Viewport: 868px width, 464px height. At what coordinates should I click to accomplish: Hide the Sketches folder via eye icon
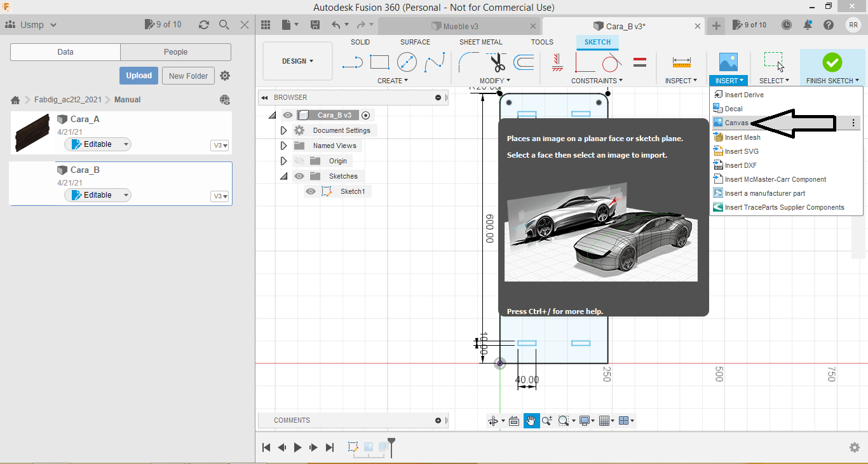click(x=299, y=176)
